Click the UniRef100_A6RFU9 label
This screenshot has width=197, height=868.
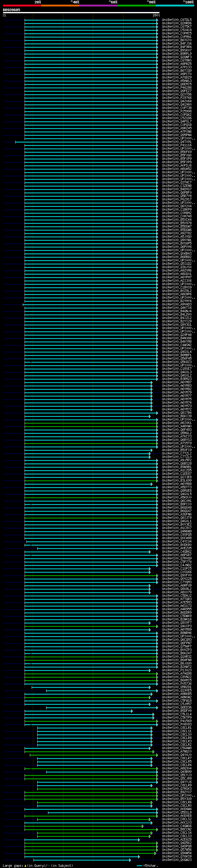pos(177,585)
